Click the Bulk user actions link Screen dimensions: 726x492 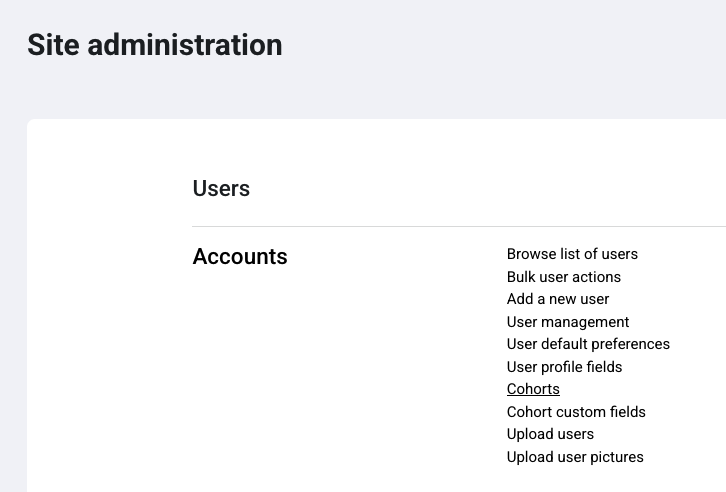point(563,277)
